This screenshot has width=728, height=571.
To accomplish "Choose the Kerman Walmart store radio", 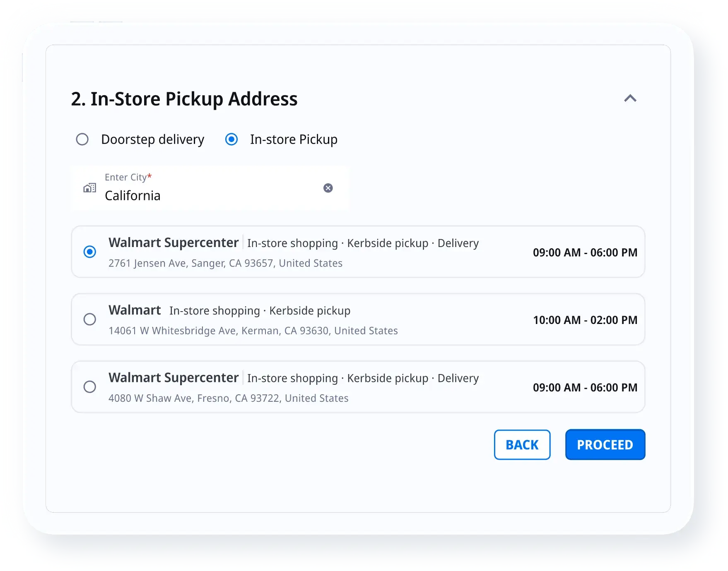I will 90,319.
